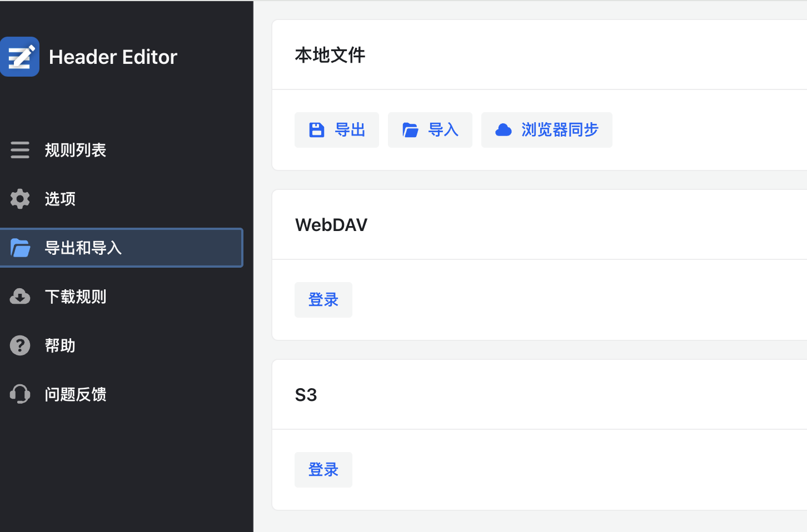The image size is (807, 532).
Task: Click the folder icon in the 导入 button
Action: (410, 130)
